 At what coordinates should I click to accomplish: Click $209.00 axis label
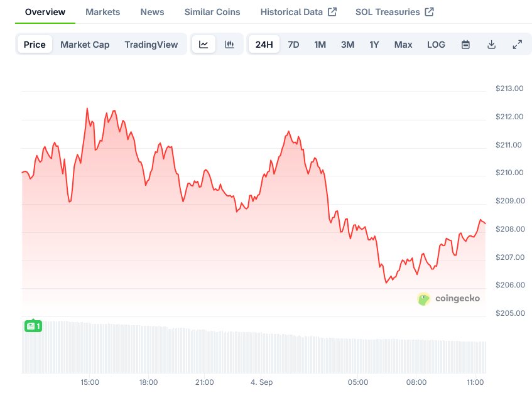pos(510,201)
